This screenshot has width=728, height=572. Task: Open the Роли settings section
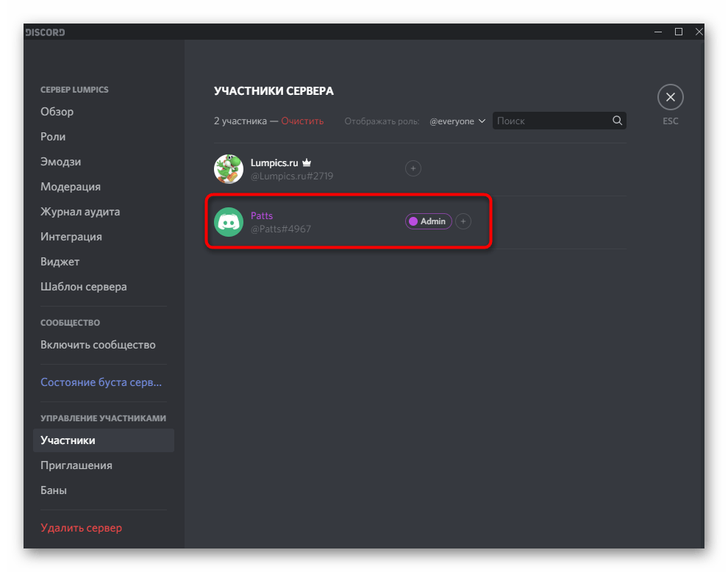point(53,137)
